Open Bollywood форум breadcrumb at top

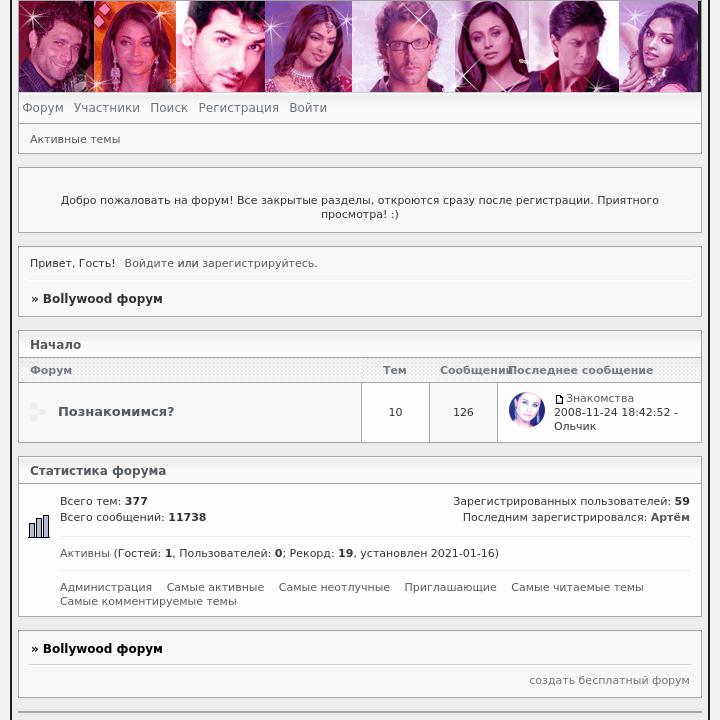point(102,299)
